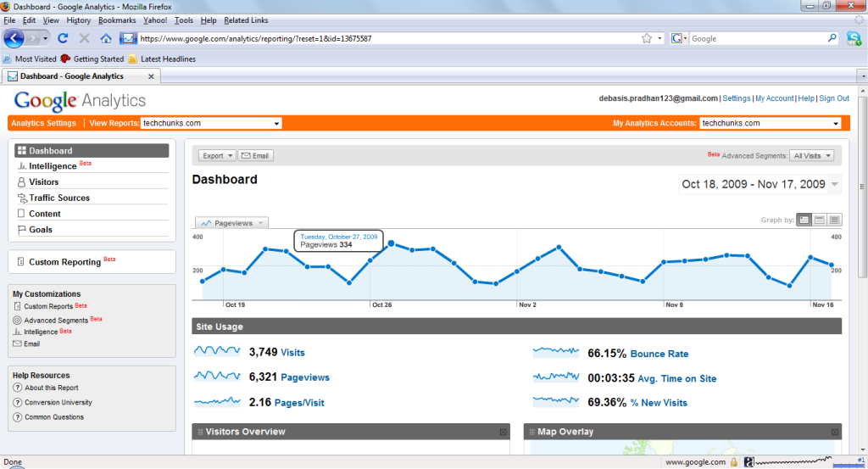
Task: Open the back/forward history dropdown arrow
Action: (46, 38)
